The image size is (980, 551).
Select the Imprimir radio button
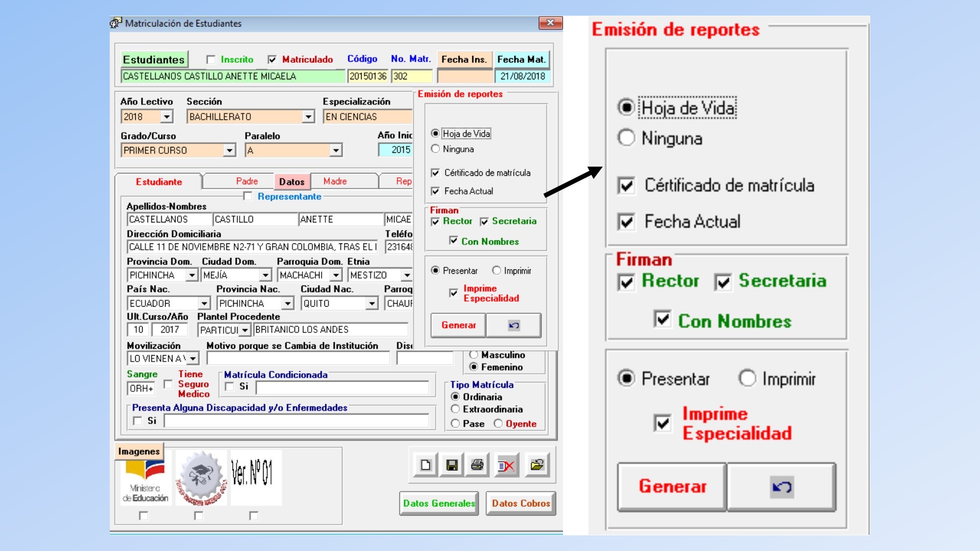coord(497,270)
